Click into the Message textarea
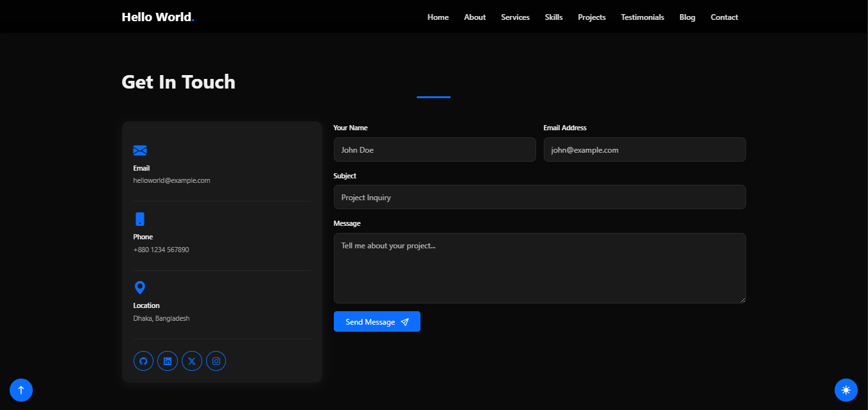This screenshot has width=868, height=410. click(540, 268)
